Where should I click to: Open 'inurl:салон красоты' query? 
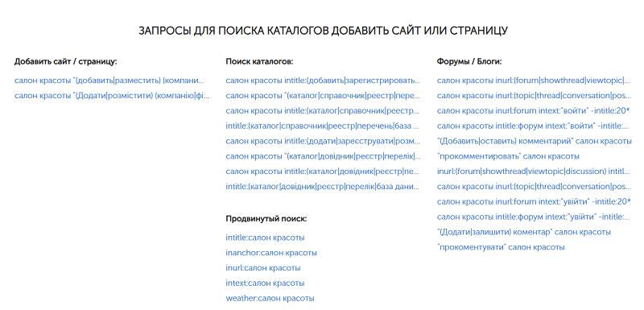(263, 268)
